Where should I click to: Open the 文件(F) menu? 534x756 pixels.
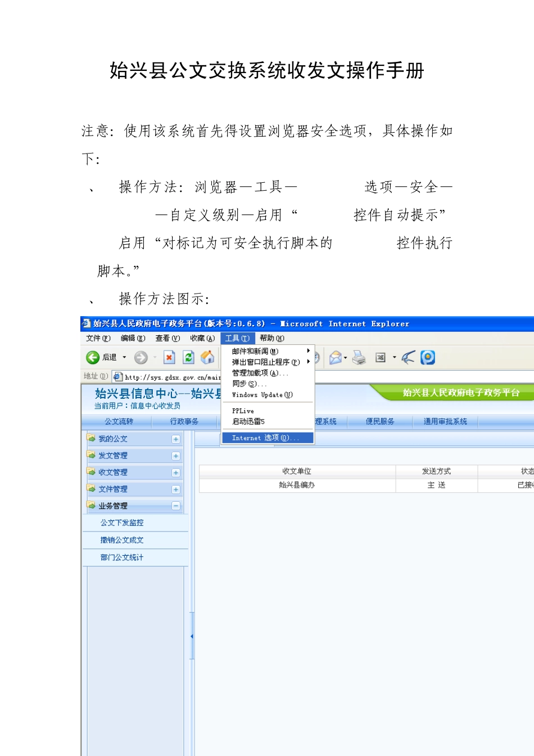[x=98, y=338]
